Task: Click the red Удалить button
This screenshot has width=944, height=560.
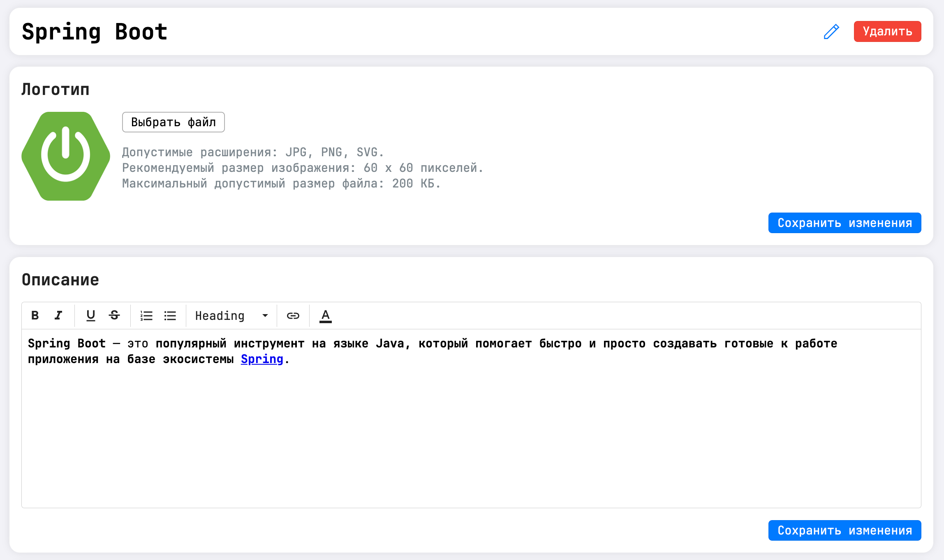Action: (x=887, y=31)
